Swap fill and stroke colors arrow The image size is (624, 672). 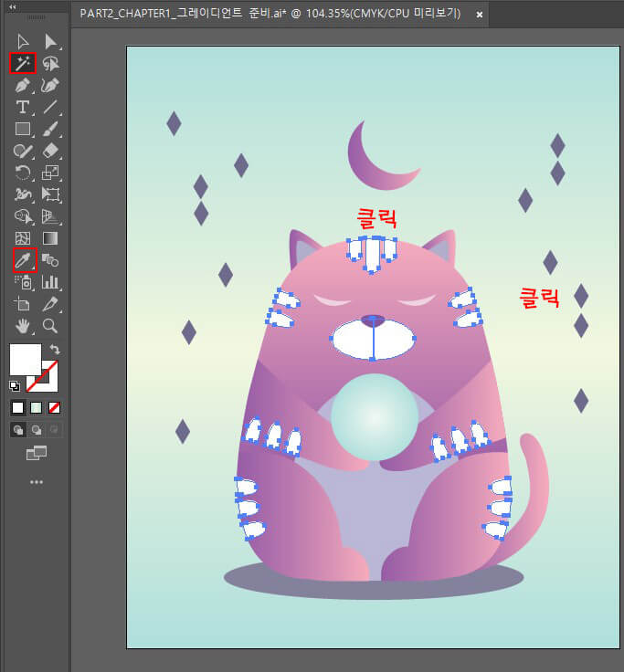[55, 349]
